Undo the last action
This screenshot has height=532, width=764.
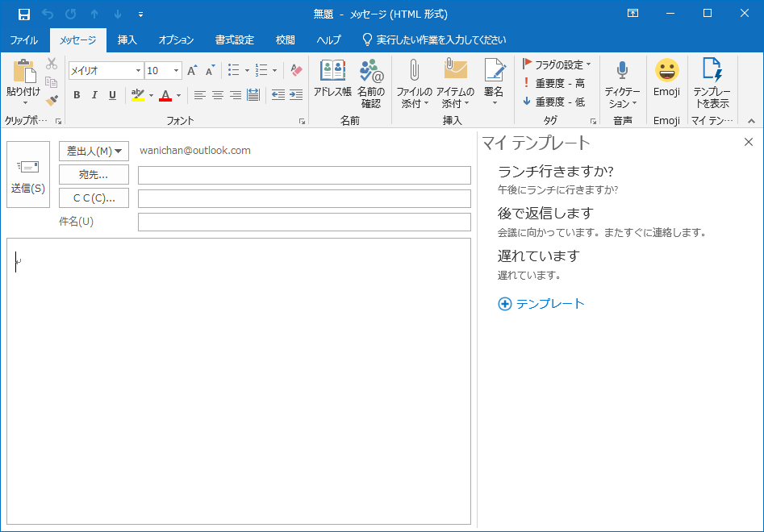click(48, 15)
